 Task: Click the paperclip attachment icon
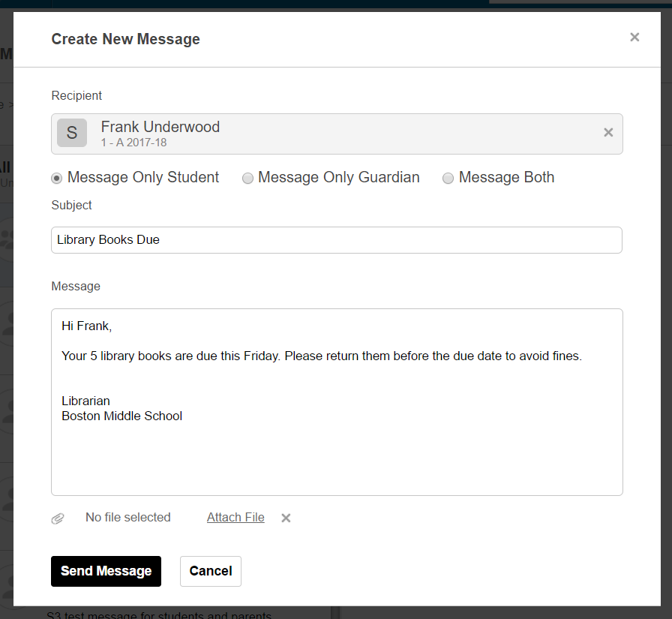[58, 518]
